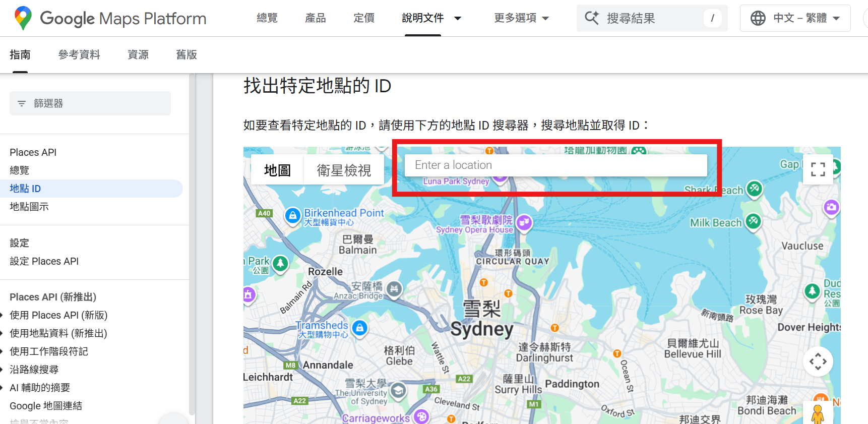Click the Enter a location field
The image size is (868, 424).
555,165
